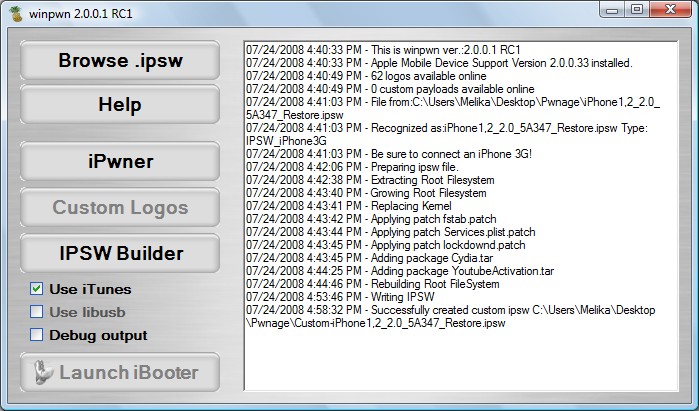This screenshot has height=411, width=699.
Task: Click the pineapple app icon in title bar
Action: (x=16, y=14)
